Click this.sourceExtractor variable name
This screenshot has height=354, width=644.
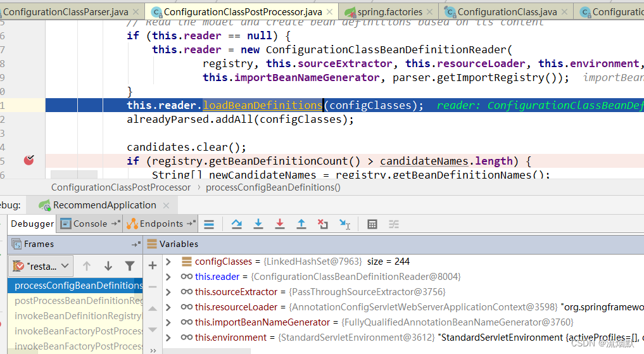tap(236, 292)
